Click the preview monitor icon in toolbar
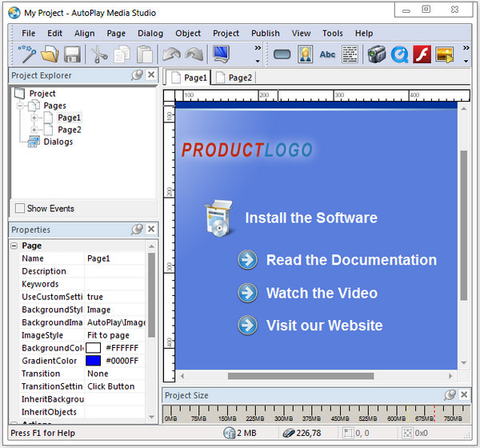 [221, 54]
